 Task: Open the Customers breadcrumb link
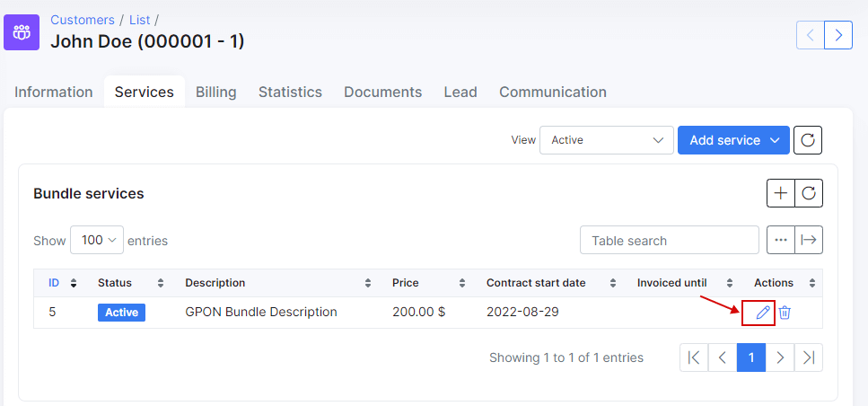coord(83,20)
